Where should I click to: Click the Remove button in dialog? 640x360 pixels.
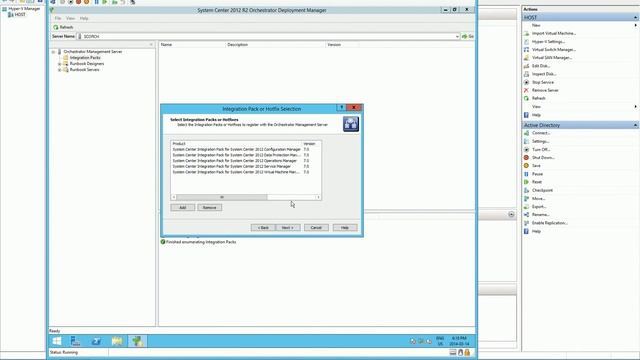point(210,207)
